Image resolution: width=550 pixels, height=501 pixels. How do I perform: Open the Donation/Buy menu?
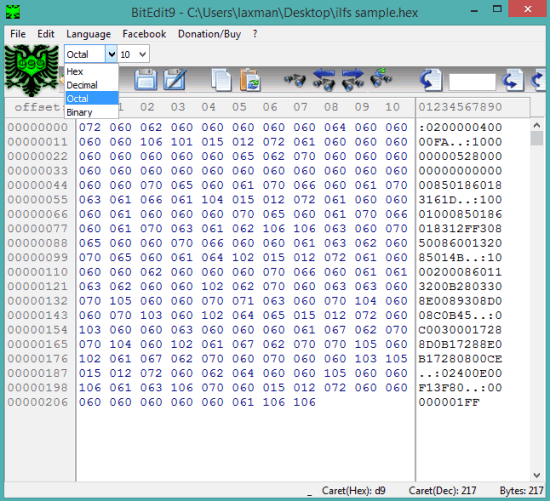pyautogui.click(x=209, y=34)
